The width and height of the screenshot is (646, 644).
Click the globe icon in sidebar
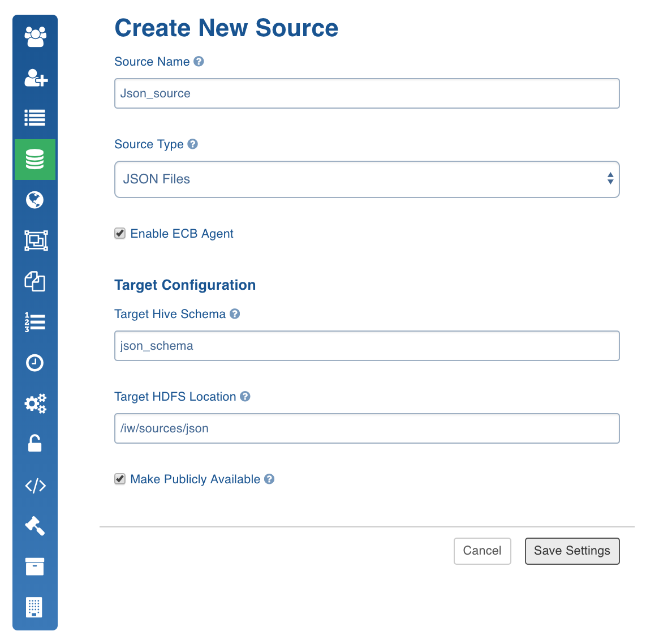(35, 200)
